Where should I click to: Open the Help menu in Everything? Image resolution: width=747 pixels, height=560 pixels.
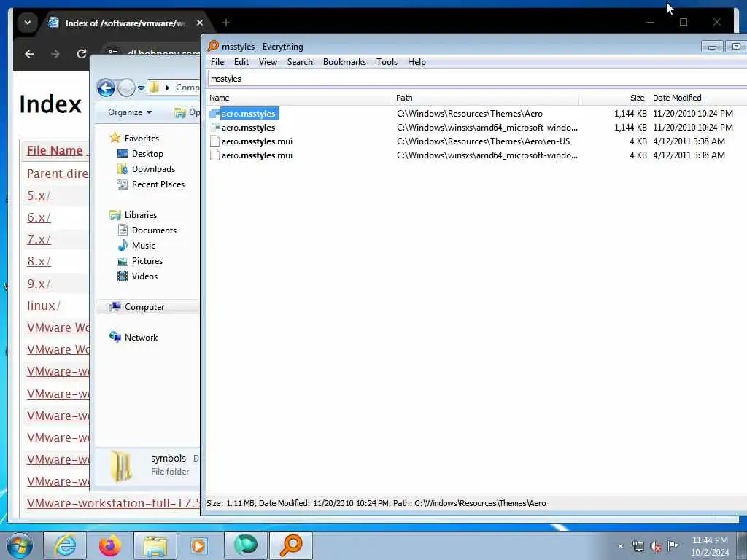(417, 62)
